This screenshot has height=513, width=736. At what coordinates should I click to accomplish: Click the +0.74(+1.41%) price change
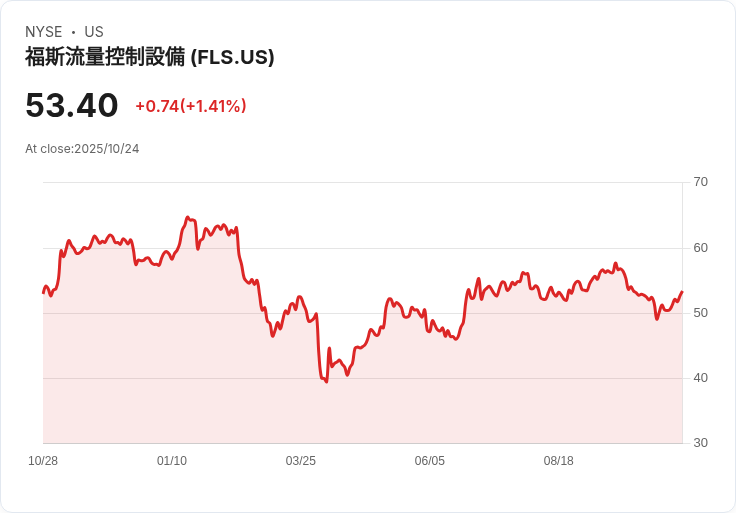click(x=191, y=106)
